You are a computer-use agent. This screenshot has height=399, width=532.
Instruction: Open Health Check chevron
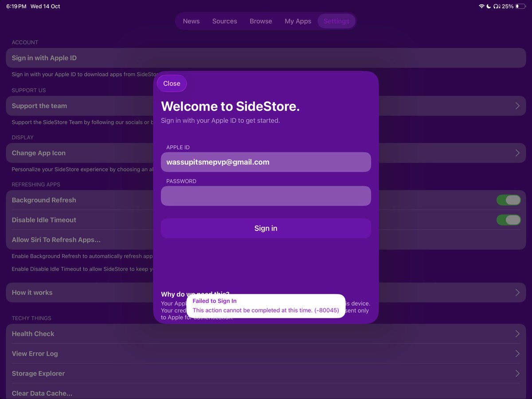(517, 334)
